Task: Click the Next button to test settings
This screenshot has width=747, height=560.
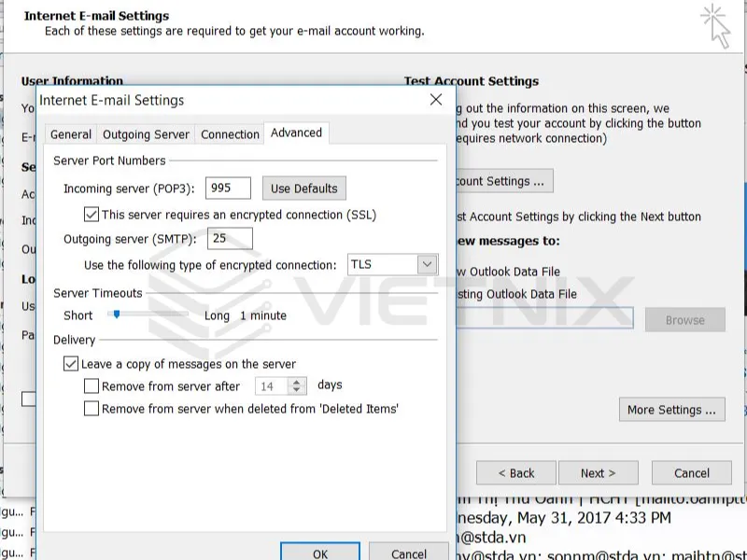Action: 599,472
